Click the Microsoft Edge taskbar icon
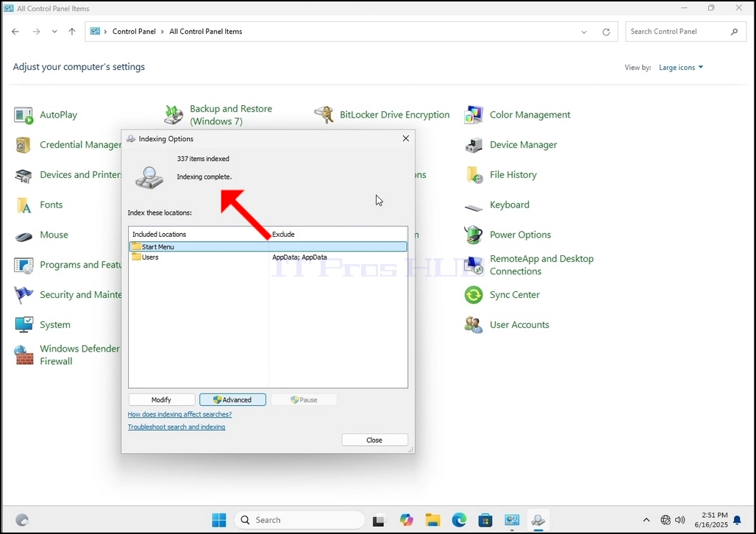This screenshot has height=534, width=756. 459,520
